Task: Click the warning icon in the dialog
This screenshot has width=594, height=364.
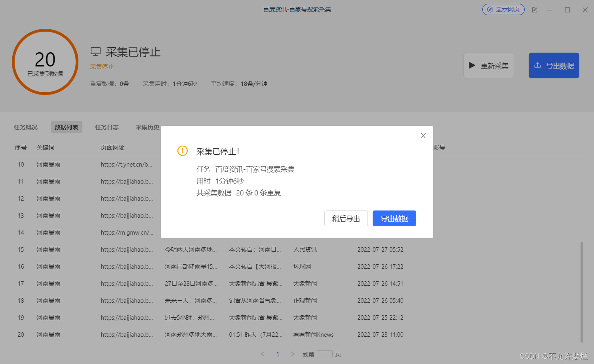Action: (x=183, y=151)
